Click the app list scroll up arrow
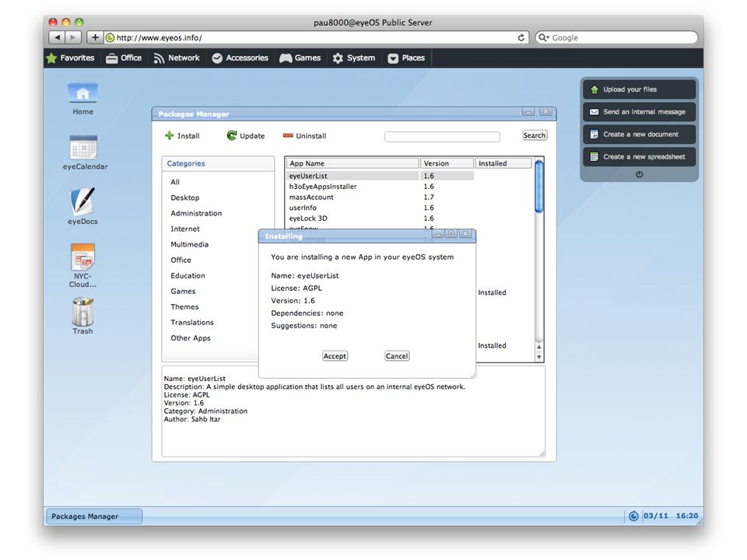Viewport: 747px width, 560px height. (538, 347)
